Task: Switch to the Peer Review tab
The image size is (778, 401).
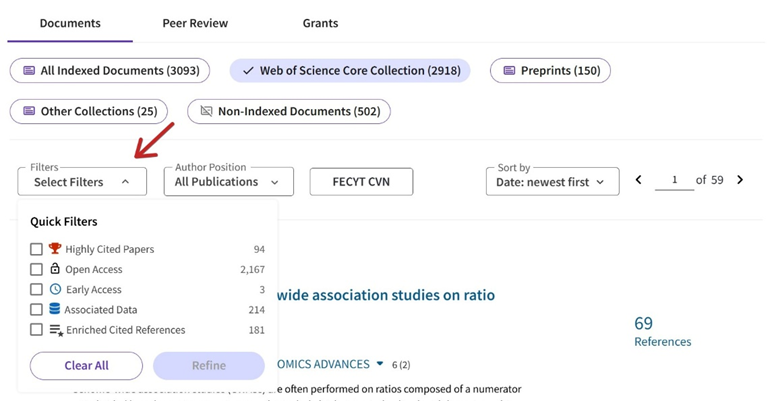Action: click(x=195, y=23)
